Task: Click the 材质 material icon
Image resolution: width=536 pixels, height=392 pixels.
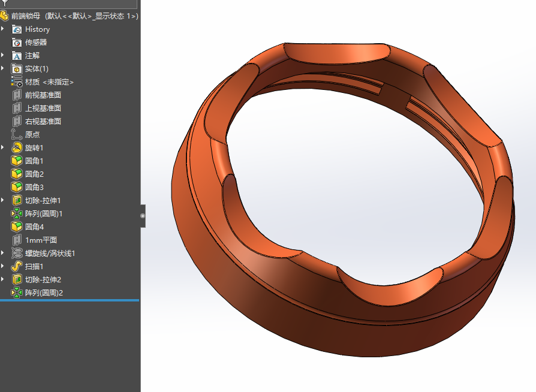Action: pos(17,82)
